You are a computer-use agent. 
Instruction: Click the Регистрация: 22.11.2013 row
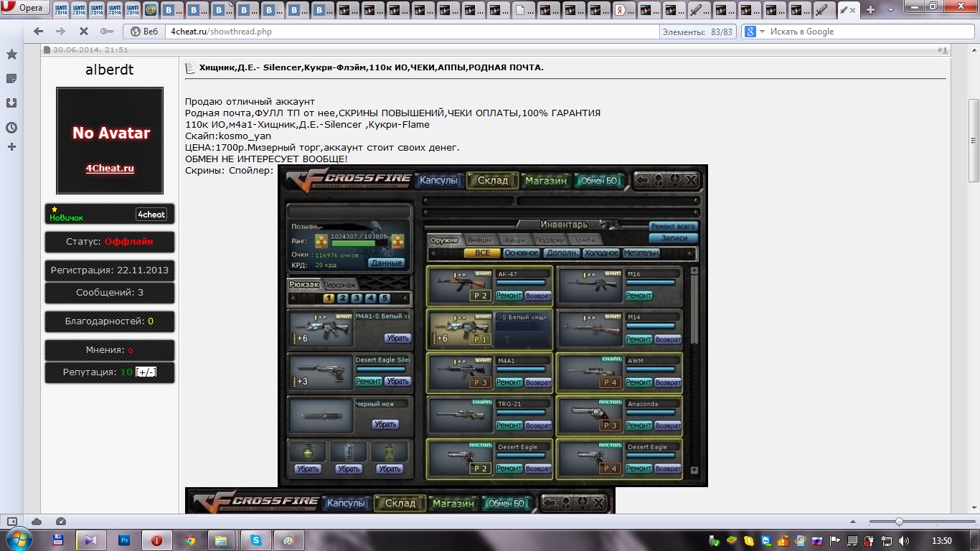110,270
